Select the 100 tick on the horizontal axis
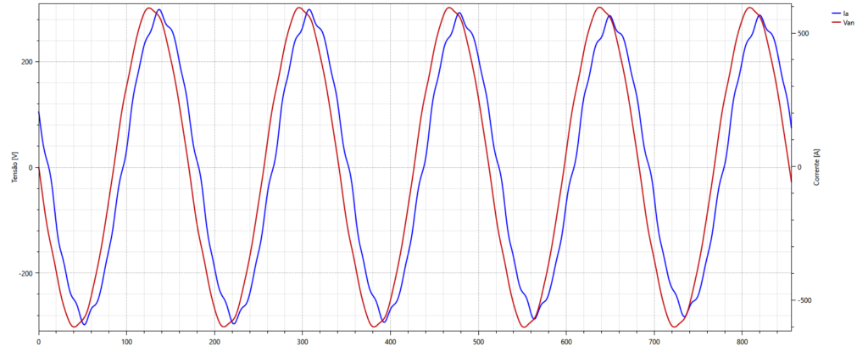 pos(126,342)
